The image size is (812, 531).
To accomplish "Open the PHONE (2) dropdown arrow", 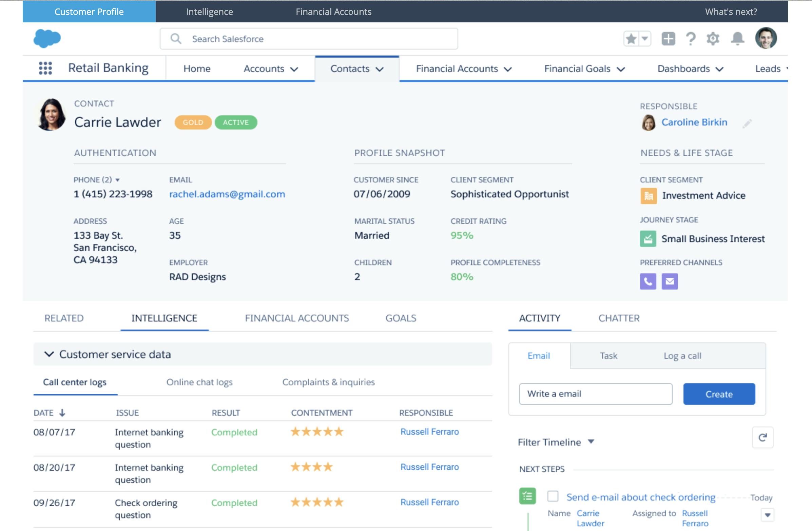I will coord(117,180).
